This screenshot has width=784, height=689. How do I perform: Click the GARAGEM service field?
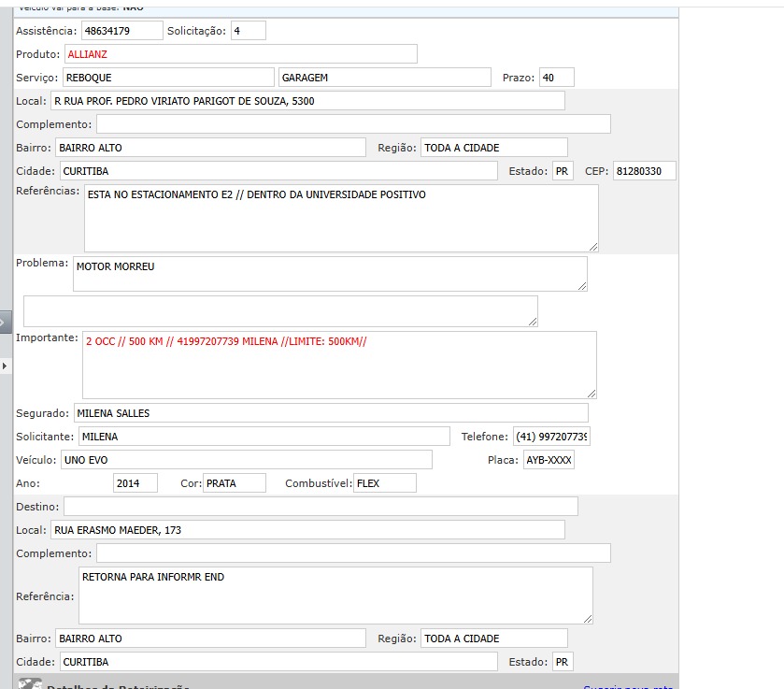coord(385,78)
